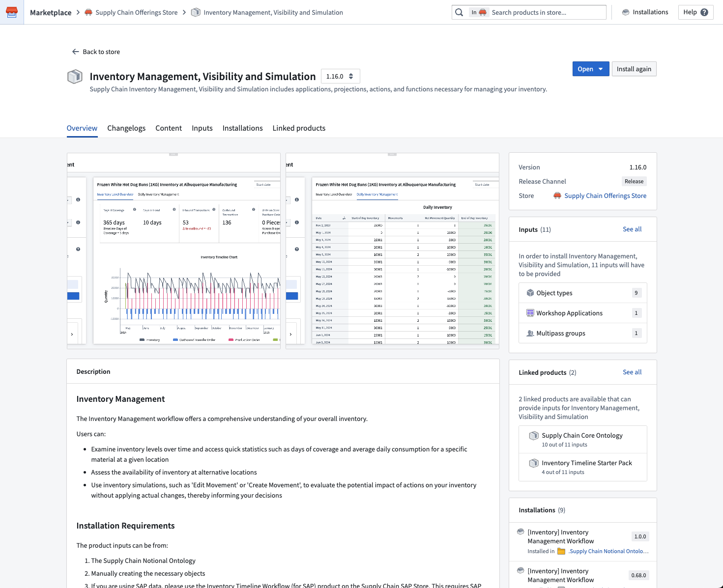
Task: Click the Object types count 9 badge
Action: coord(636,293)
